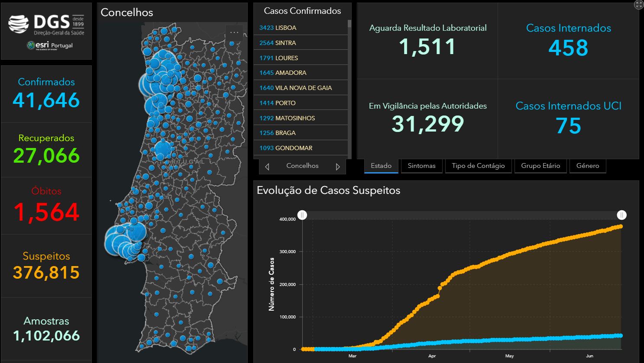Image resolution: width=644 pixels, height=363 pixels.
Task: Grab the left chart range handle
Action: coord(302,215)
